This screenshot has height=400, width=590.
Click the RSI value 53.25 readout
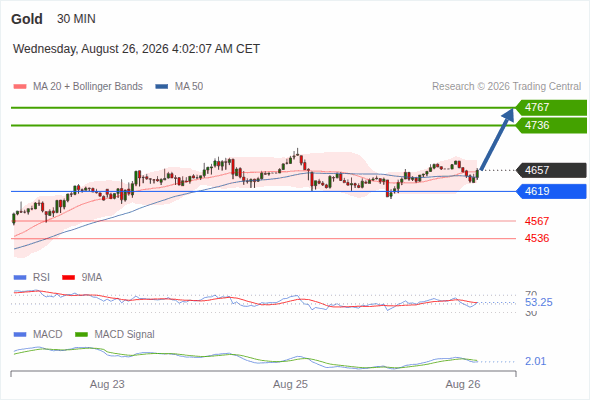(539, 303)
